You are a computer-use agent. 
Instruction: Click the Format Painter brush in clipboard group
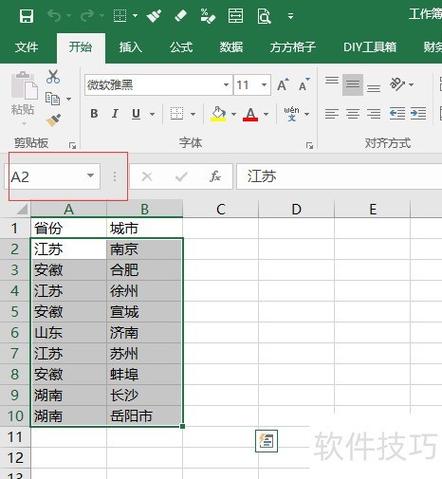(x=53, y=120)
